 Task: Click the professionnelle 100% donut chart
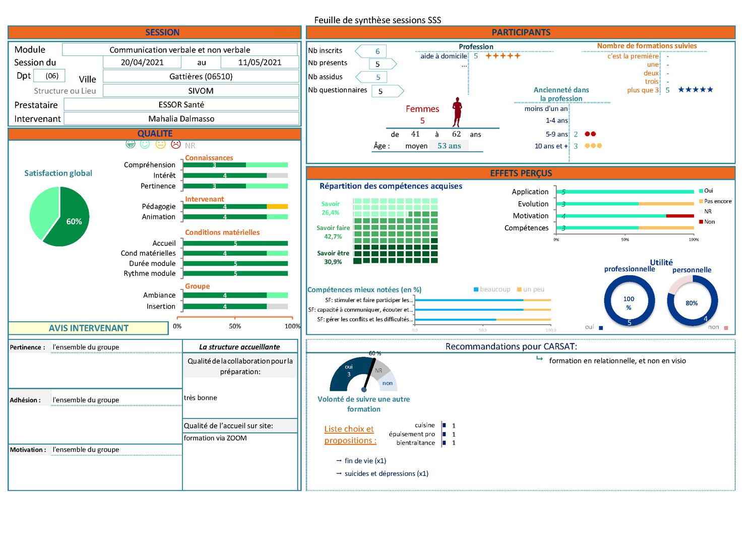[629, 302]
